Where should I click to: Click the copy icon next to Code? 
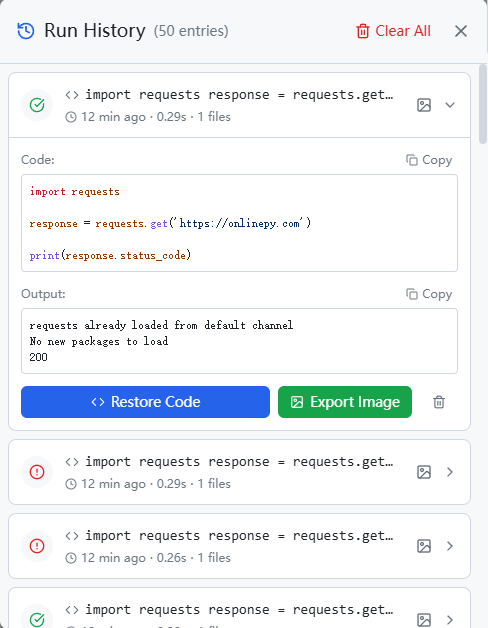click(x=412, y=160)
